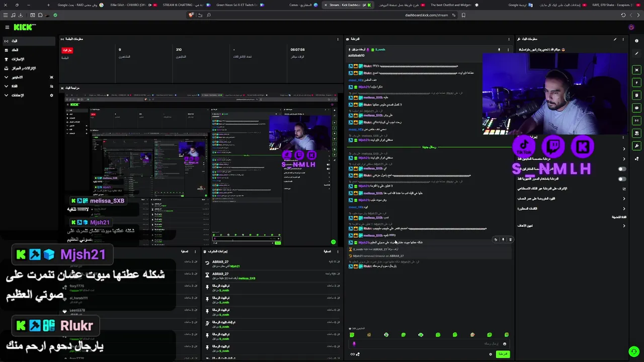Viewport: 644px width, 362px height.
Task: Click the stream preview thumbnail
Action: click(x=200, y=168)
